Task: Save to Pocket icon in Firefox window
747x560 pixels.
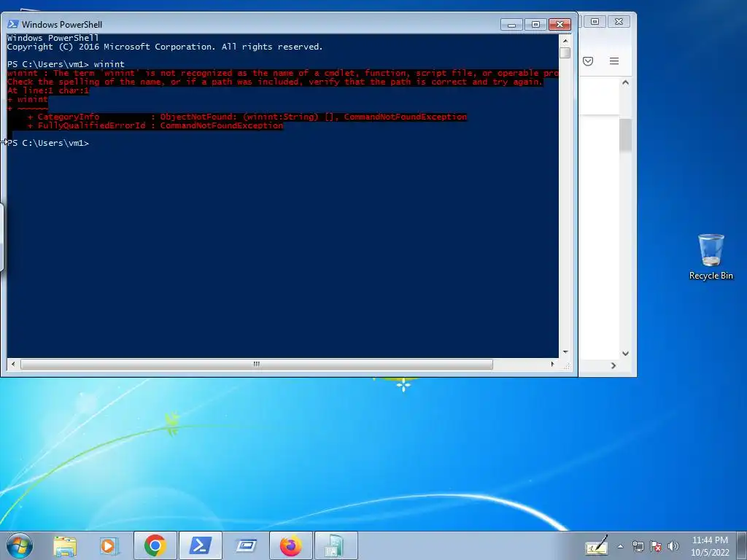Action: point(588,61)
